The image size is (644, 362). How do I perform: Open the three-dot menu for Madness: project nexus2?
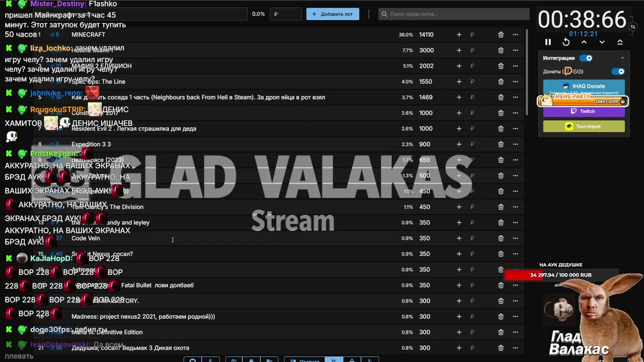pos(515,317)
